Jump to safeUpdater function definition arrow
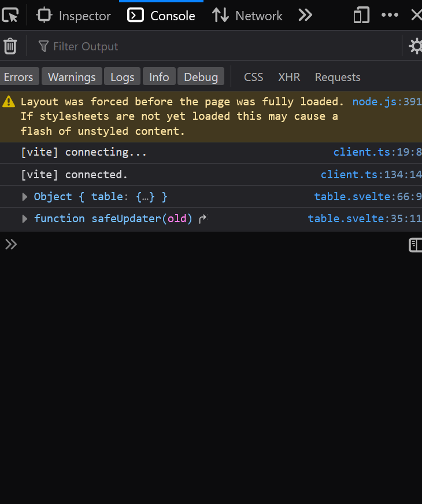This screenshot has width=422, height=504. pos(203,219)
